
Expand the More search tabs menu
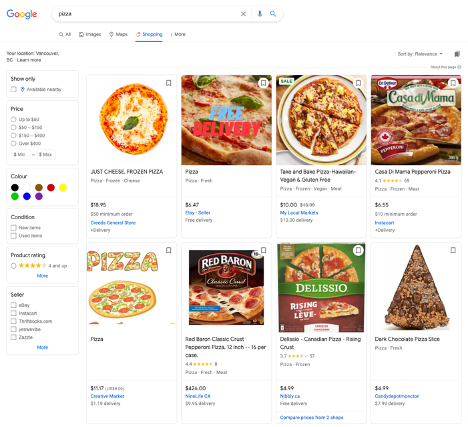coord(178,34)
